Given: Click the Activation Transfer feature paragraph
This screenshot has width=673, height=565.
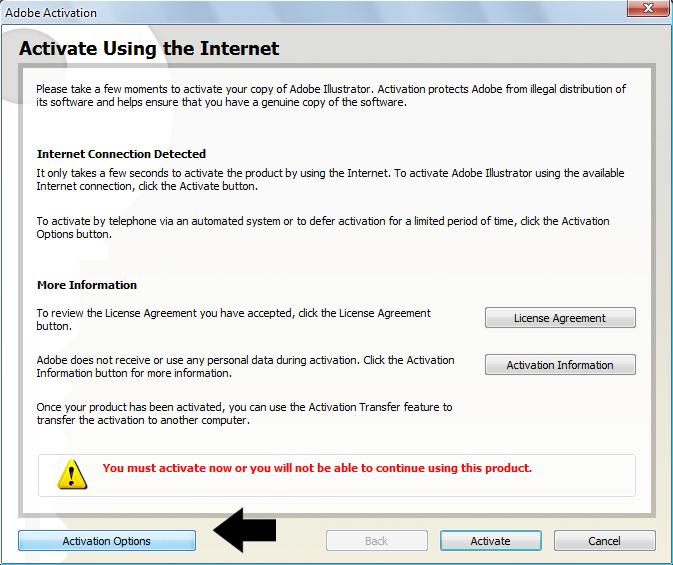Looking at the screenshot, I should 244,413.
